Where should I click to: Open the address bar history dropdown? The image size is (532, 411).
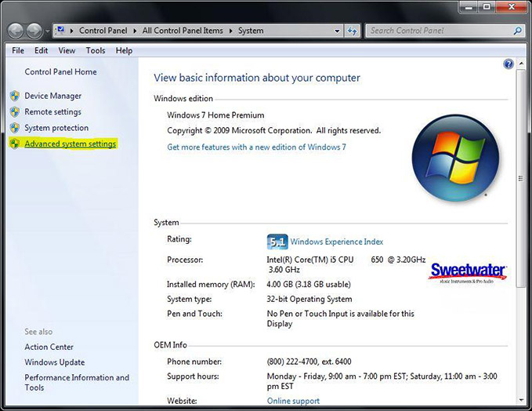tap(337, 31)
